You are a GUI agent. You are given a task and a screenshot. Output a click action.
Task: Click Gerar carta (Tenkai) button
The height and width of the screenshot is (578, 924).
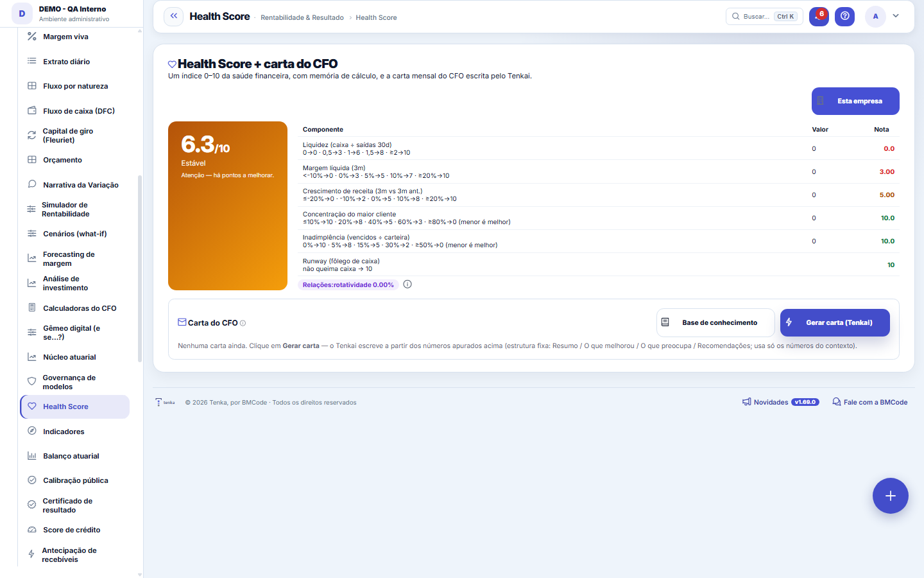(835, 322)
